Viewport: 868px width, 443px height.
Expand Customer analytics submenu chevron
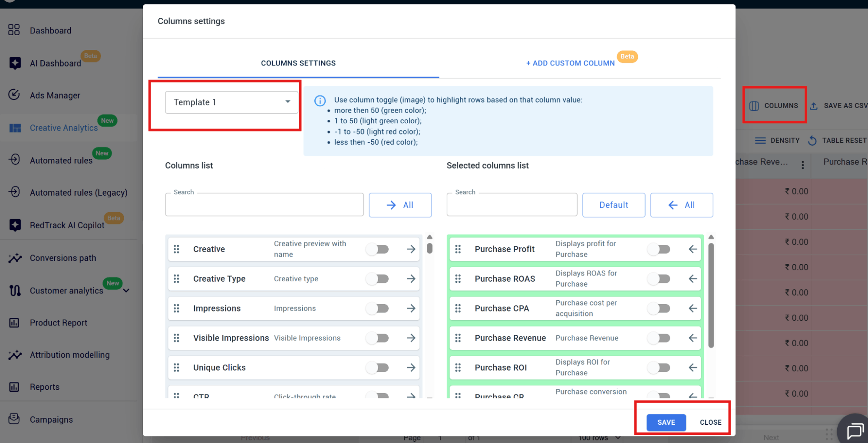coord(126,290)
